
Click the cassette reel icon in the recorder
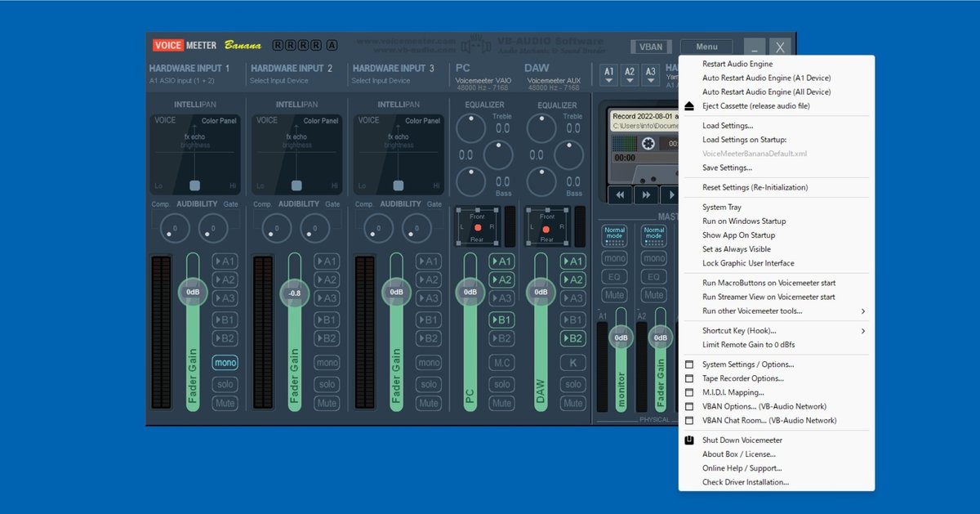pos(648,144)
